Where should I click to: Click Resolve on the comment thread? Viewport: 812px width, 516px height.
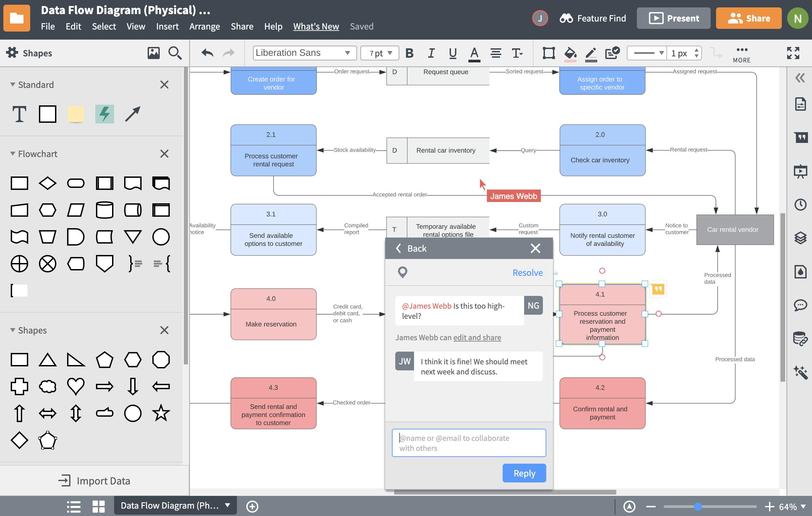click(x=528, y=272)
